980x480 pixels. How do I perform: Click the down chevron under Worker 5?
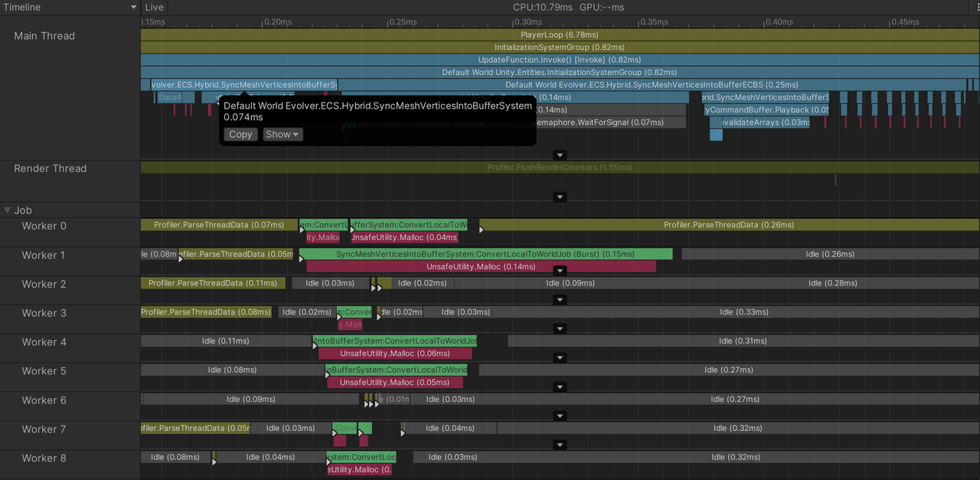tap(560, 387)
